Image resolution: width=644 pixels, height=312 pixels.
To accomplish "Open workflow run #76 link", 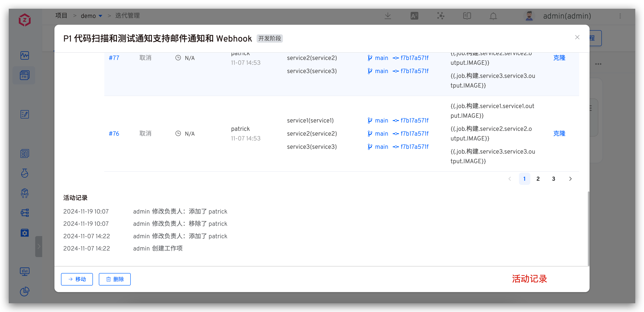I will point(114,134).
